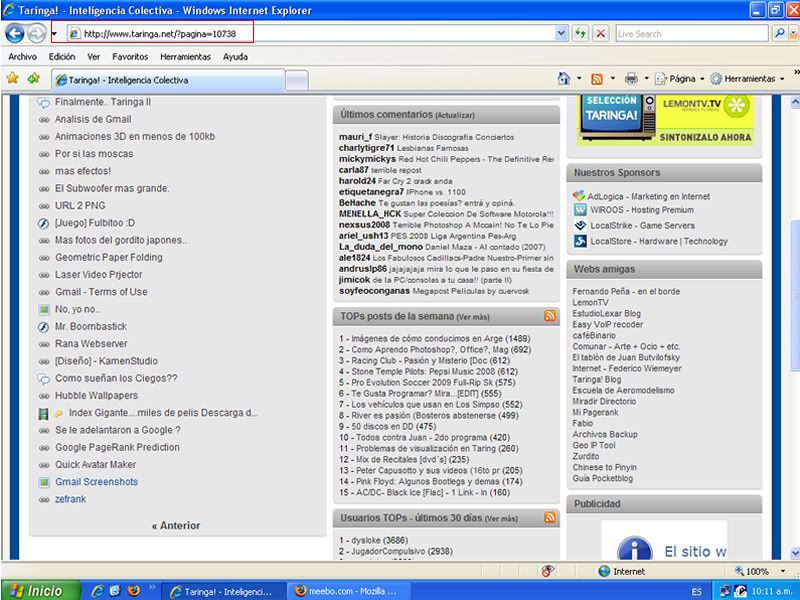
Task: Click the Selección Taringa LemonTV banner
Action: pos(665,120)
